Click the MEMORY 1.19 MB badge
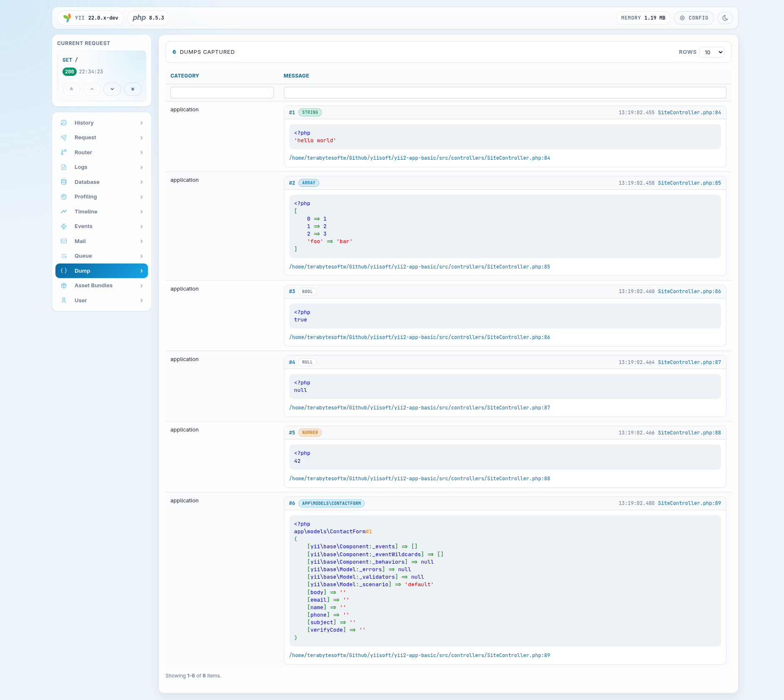The width and height of the screenshot is (784, 700). pyautogui.click(x=643, y=18)
